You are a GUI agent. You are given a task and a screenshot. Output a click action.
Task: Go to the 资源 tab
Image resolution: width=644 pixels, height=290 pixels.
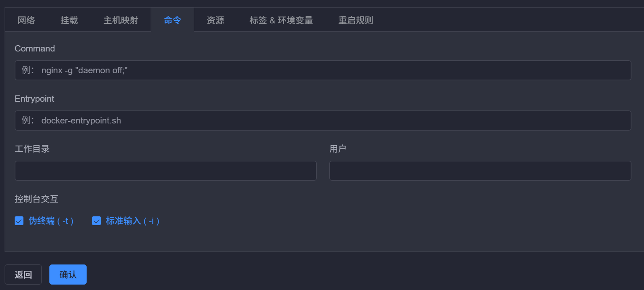pos(216,20)
